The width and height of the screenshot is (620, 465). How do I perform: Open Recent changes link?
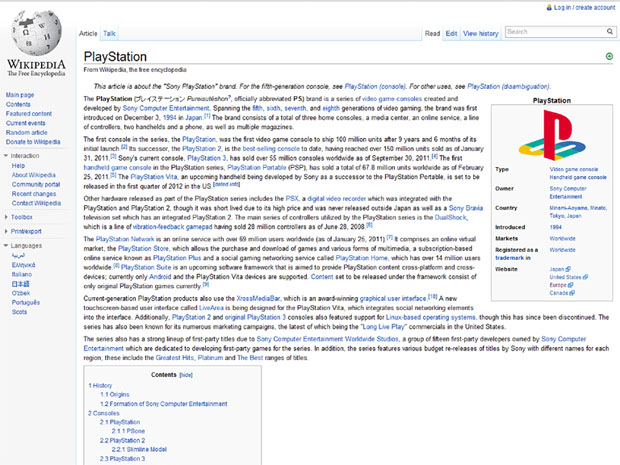tap(34, 194)
